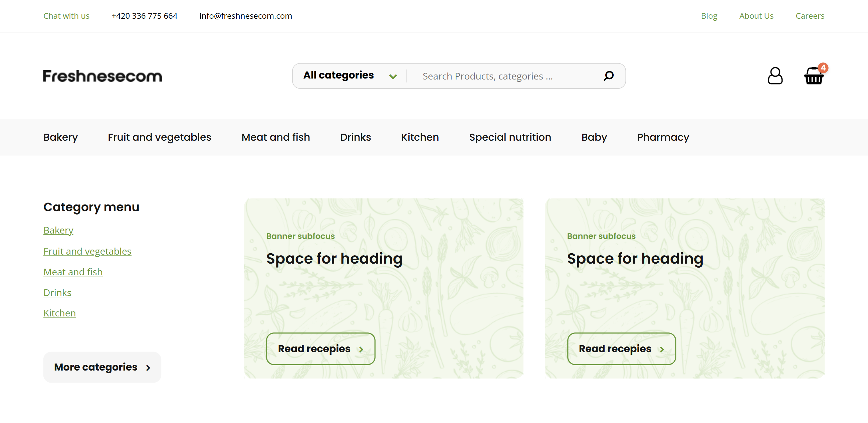
Task: Visit the Blog link
Action: [709, 16]
